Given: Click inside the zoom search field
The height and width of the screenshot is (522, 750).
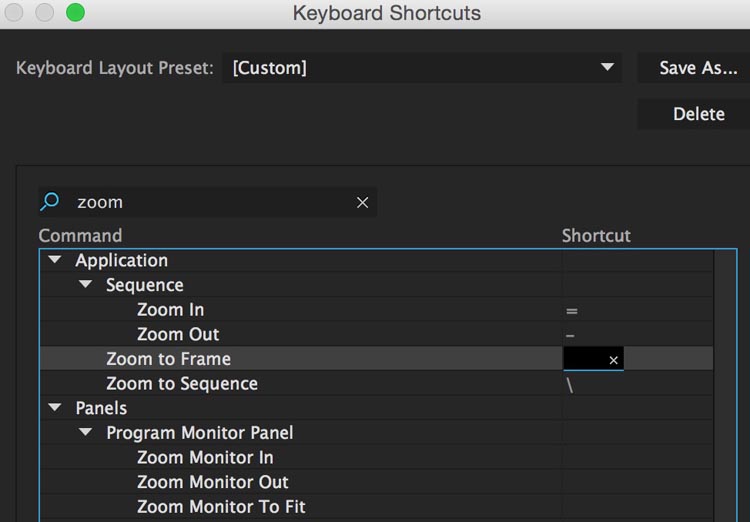Looking at the screenshot, I should (210, 202).
